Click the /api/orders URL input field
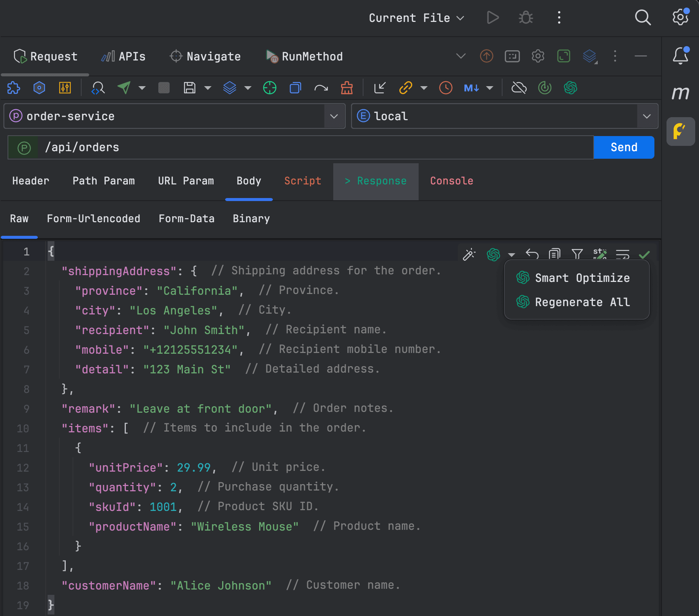699x616 pixels. [x=315, y=147]
